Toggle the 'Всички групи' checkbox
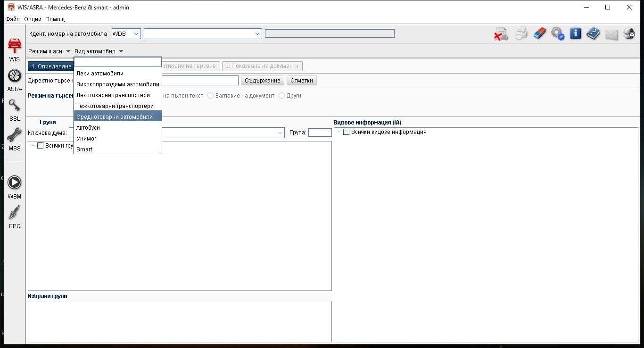 40,146
